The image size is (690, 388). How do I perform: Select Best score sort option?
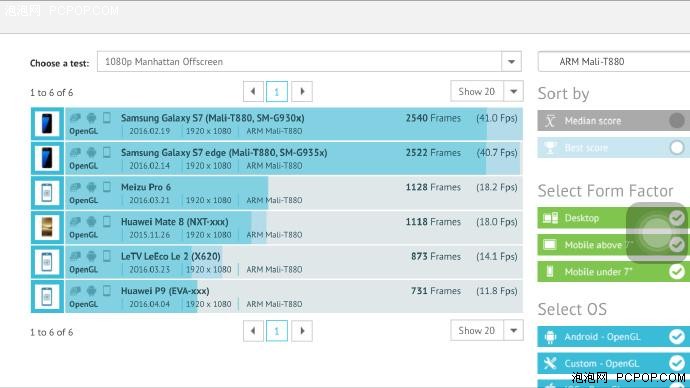[x=613, y=147]
